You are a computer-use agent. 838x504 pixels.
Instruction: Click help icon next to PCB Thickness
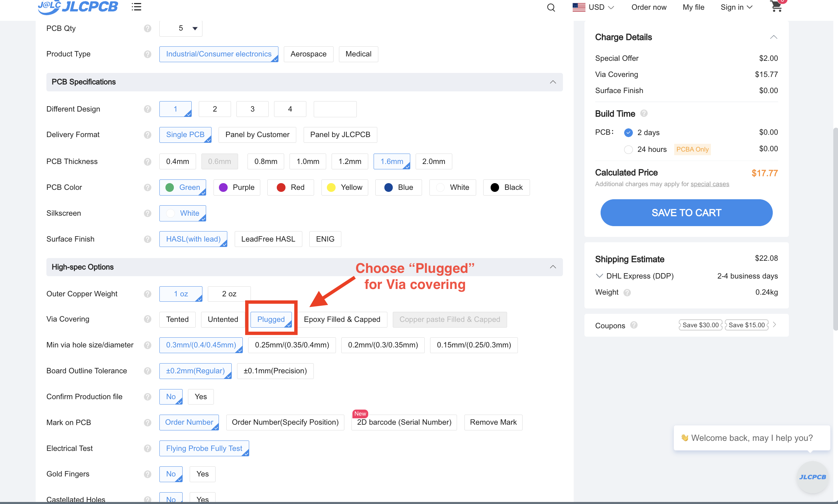coord(148,162)
